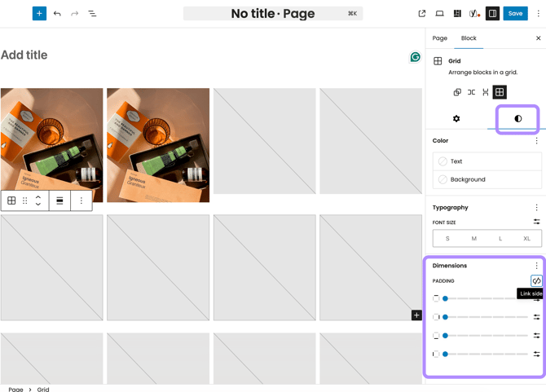Viewport: 546px width, 392px height.
Task: Select the Grid variation icon in block panel
Action: tap(500, 92)
